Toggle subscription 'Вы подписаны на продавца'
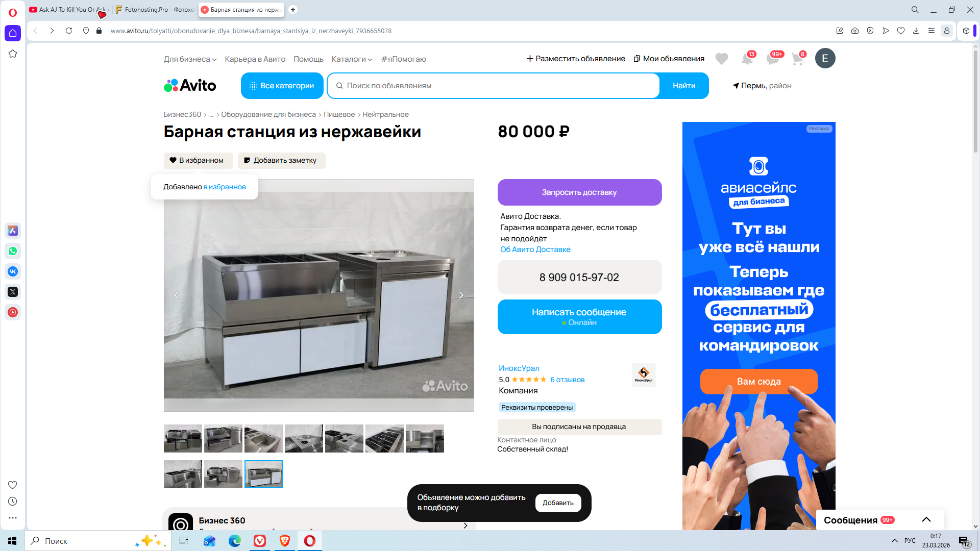This screenshot has width=980, height=551. tap(579, 427)
